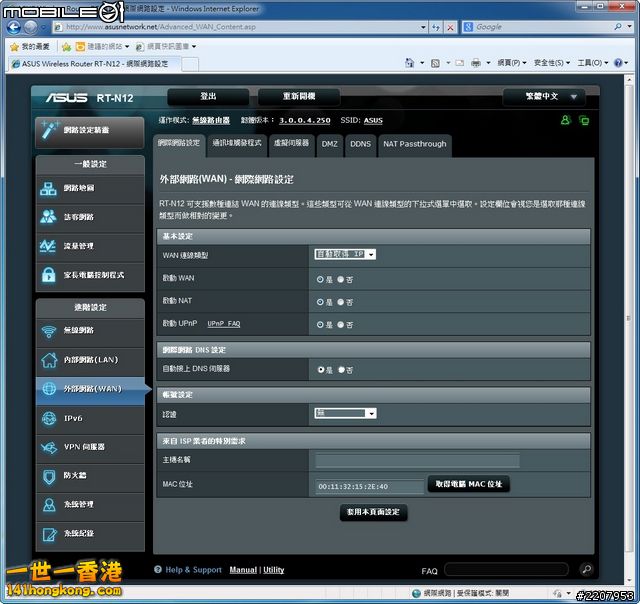Select Yes for Enable NAT

coord(320,302)
